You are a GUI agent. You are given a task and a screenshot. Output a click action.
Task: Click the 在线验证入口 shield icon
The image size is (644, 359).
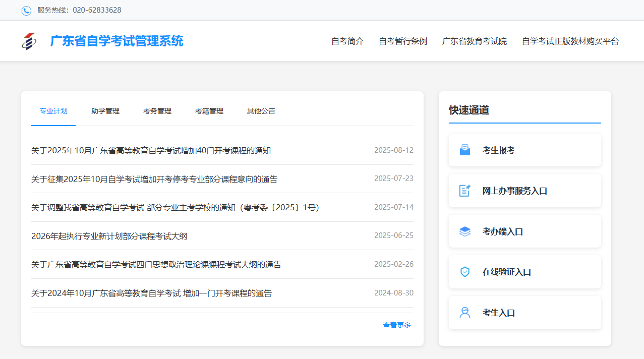coord(464,272)
